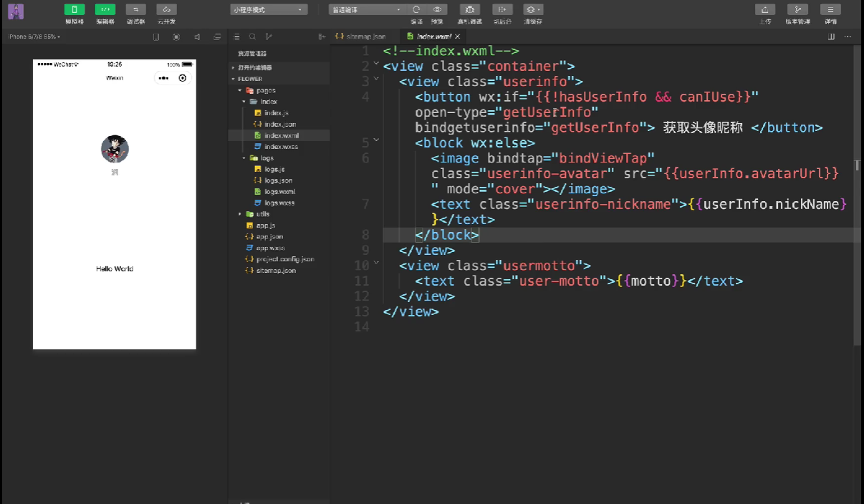Toggle the 编辑器 editor panel button
This screenshot has width=864, height=504.
click(x=105, y=9)
